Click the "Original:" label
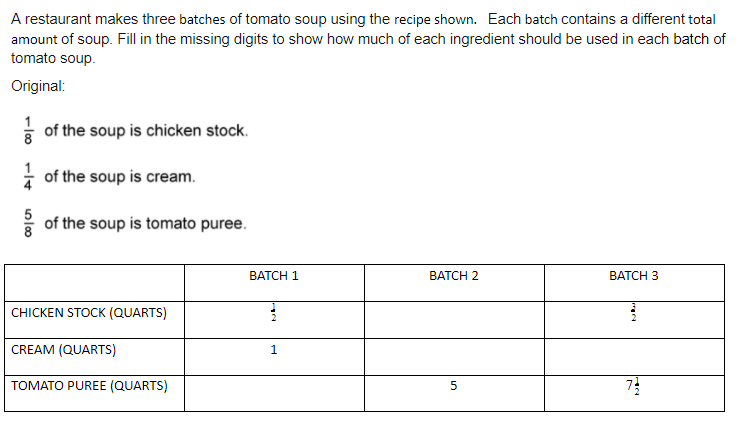 tap(39, 86)
